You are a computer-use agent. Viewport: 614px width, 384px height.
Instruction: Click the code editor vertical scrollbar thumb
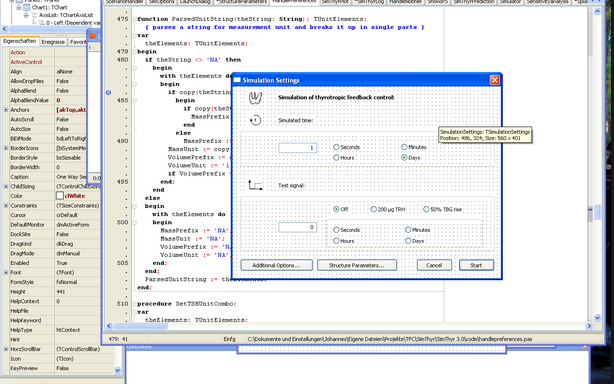coord(597,213)
